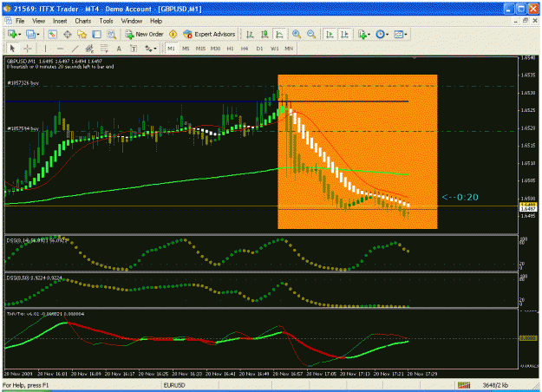
Task: Open the Tools menu
Action: tap(106, 21)
